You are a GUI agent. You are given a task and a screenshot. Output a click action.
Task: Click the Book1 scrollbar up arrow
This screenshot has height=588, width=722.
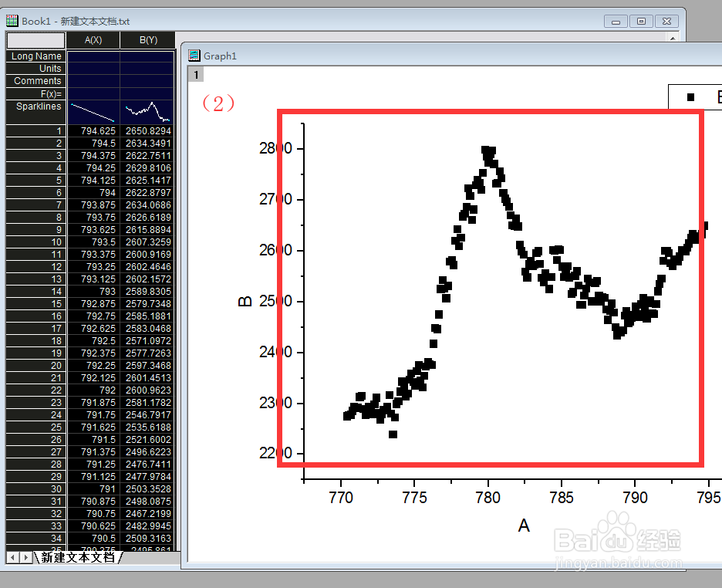(x=673, y=38)
